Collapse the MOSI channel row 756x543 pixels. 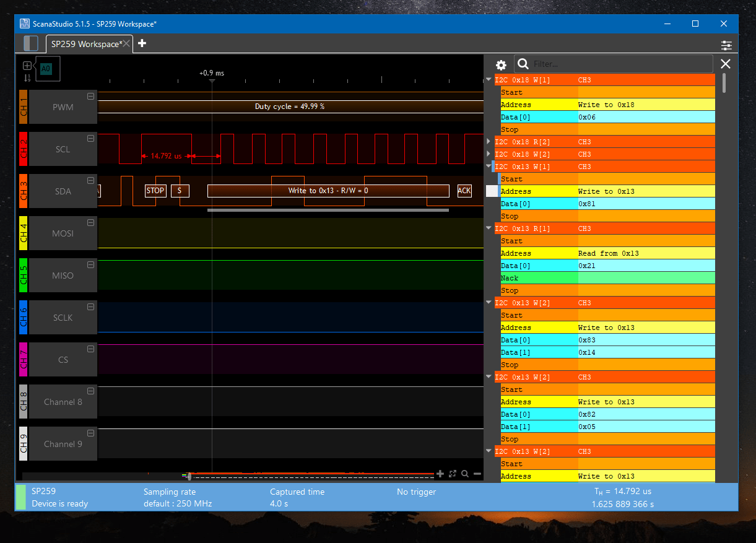pyautogui.click(x=91, y=222)
